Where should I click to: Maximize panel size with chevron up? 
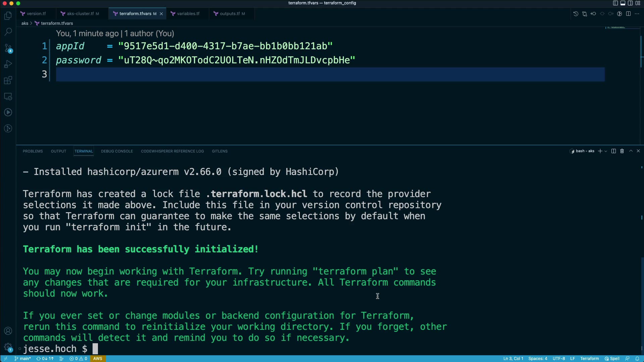tap(631, 151)
